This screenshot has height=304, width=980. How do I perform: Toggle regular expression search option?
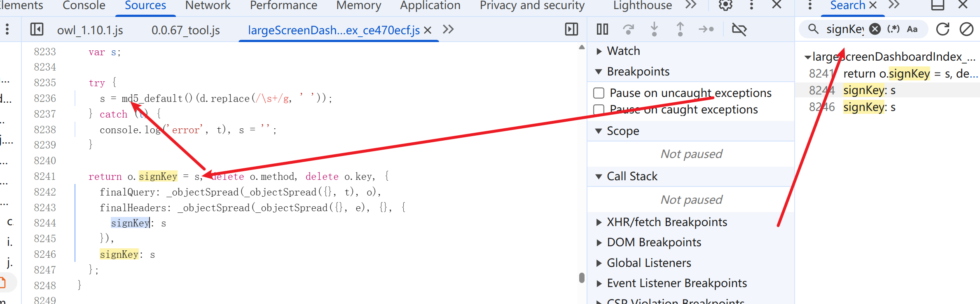tap(893, 29)
